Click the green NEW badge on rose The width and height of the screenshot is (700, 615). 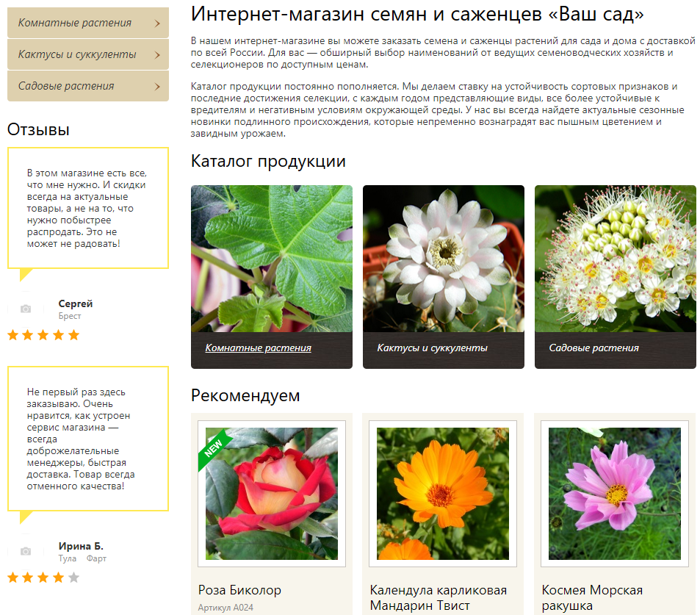[215, 447]
